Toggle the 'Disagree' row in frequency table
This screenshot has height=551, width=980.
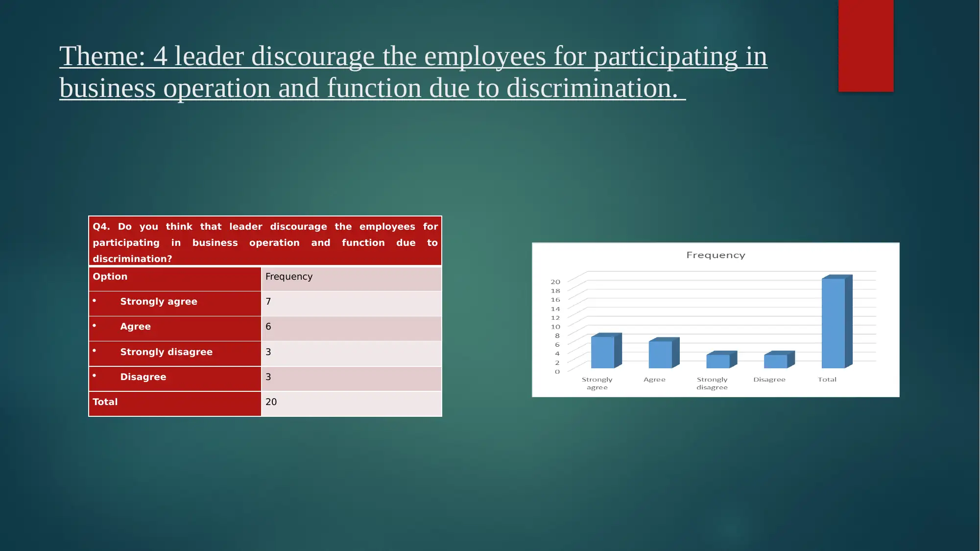click(265, 377)
